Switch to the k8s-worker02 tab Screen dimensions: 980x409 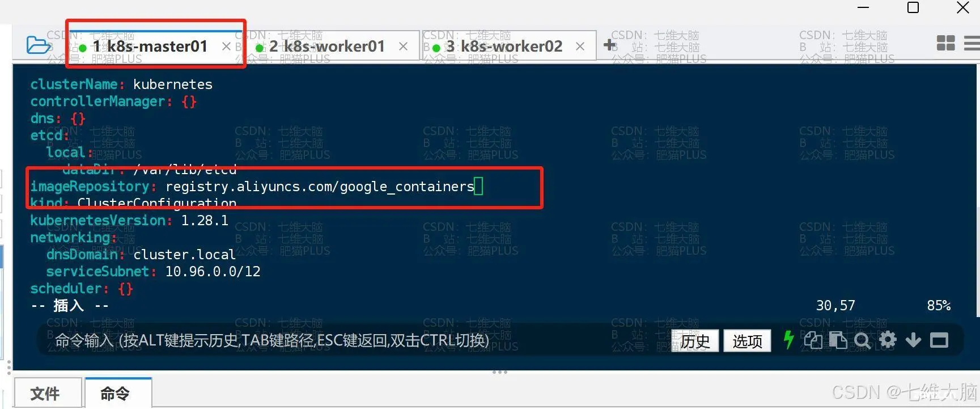[x=504, y=47]
